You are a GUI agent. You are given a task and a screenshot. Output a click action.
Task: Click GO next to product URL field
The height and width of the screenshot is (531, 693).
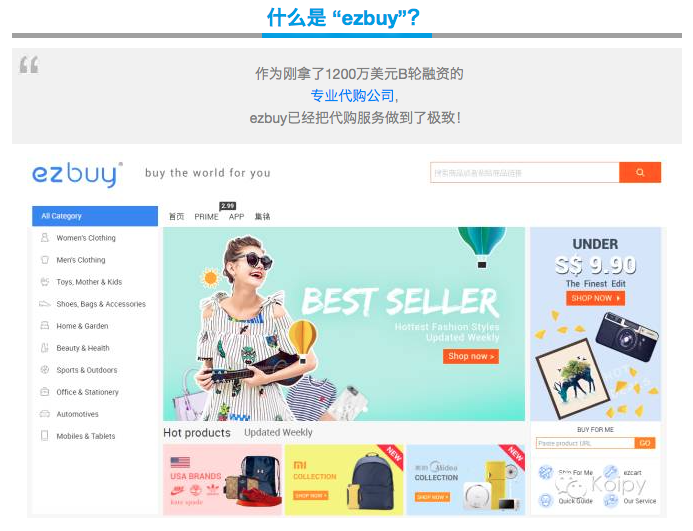pyautogui.click(x=645, y=443)
